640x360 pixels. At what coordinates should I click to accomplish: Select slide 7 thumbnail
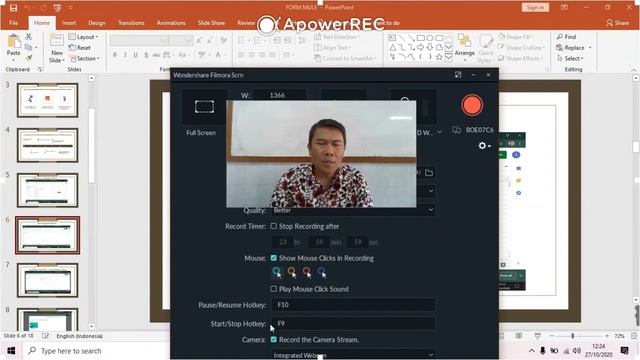tap(47, 280)
